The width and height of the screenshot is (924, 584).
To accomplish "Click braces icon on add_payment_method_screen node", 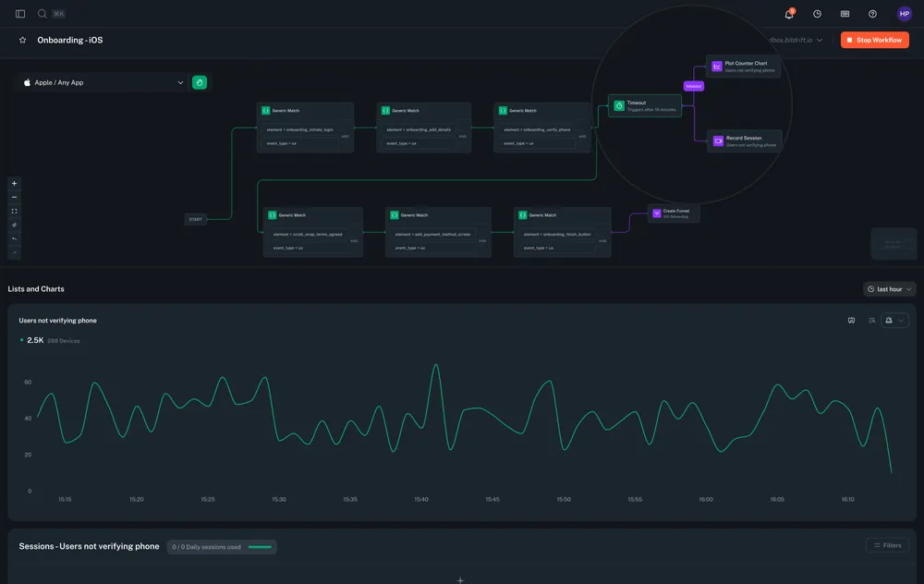I will 395,215.
